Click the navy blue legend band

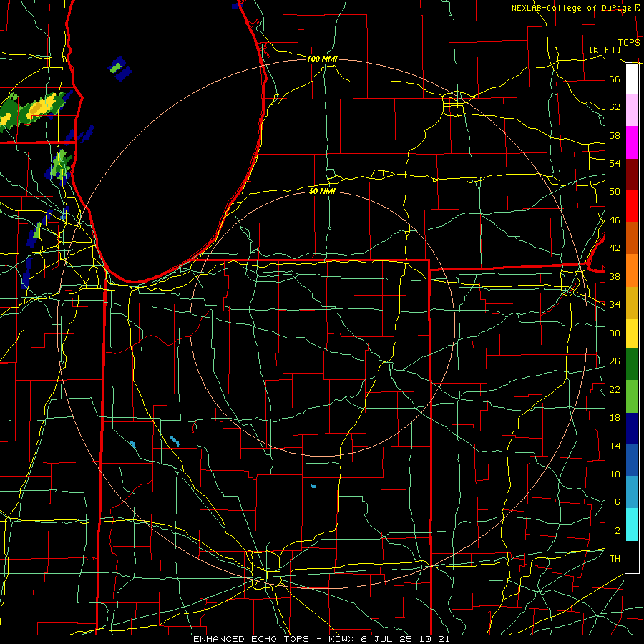(x=632, y=429)
